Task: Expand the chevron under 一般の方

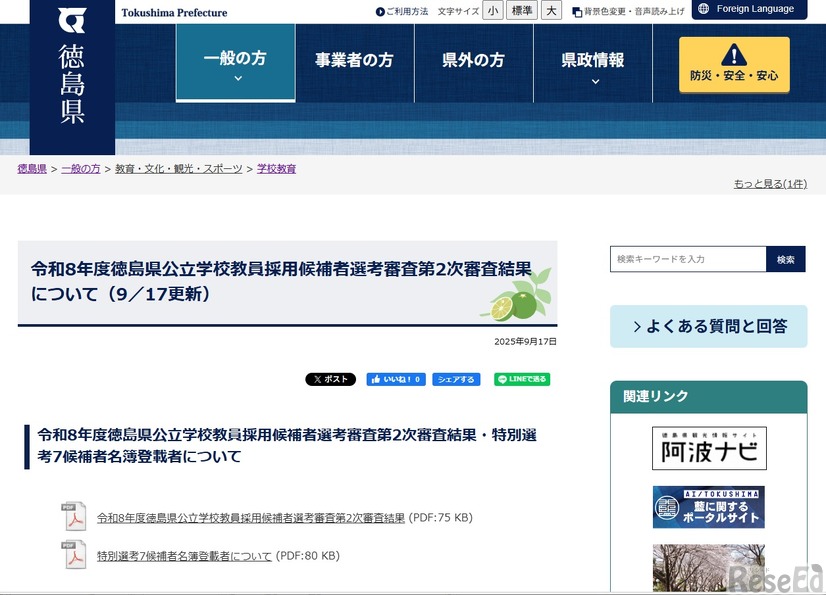Action: (238, 78)
